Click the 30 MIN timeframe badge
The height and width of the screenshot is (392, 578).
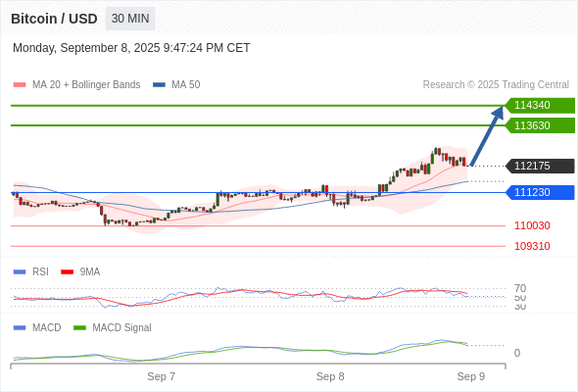click(130, 19)
